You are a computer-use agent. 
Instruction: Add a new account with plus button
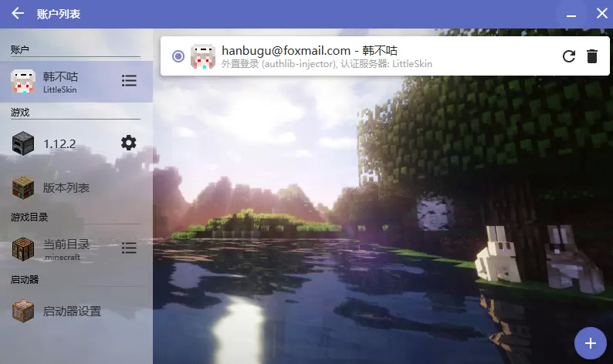pos(591,343)
